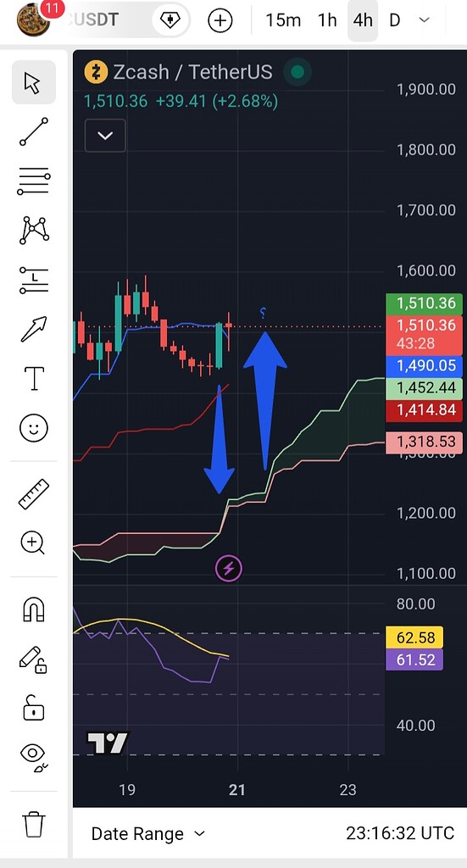Switch to the 1h timeframe
Viewport: 467px width, 868px height.
(x=327, y=21)
